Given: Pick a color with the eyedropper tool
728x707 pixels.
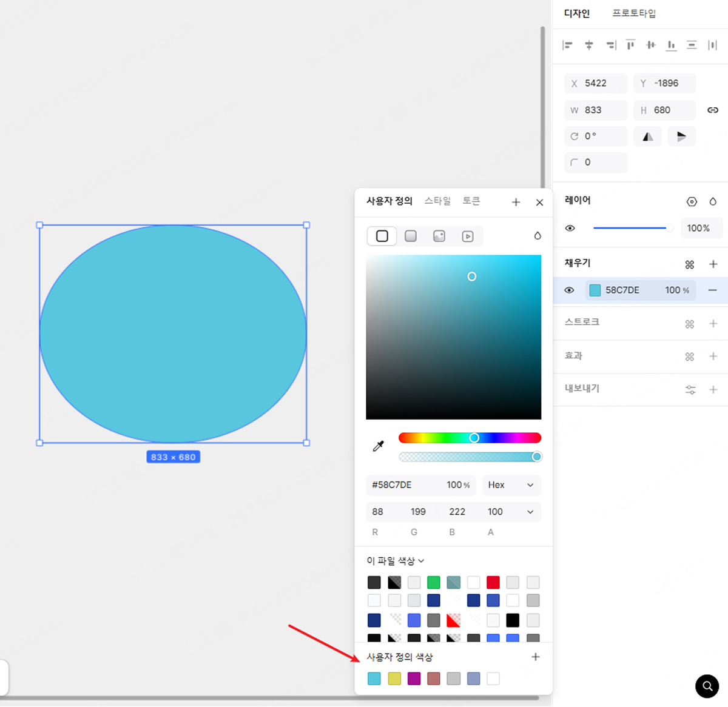Looking at the screenshot, I should pos(378,446).
